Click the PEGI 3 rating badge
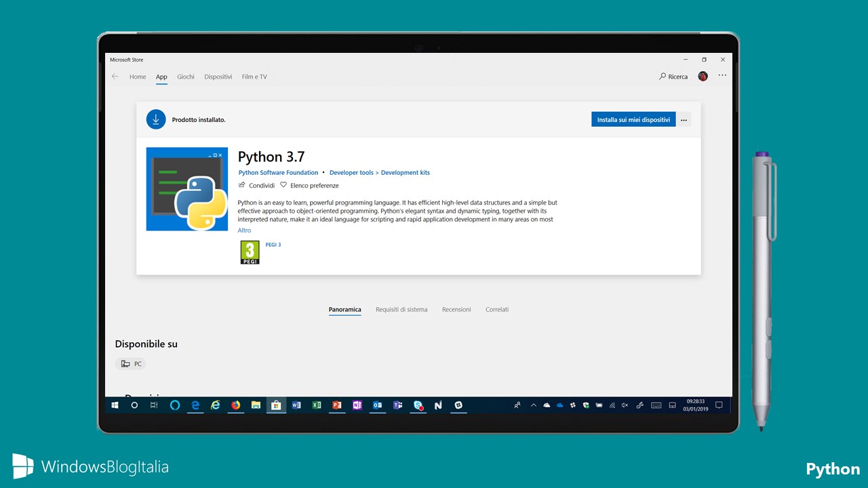The width and height of the screenshot is (868, 488). pos(250,252)
